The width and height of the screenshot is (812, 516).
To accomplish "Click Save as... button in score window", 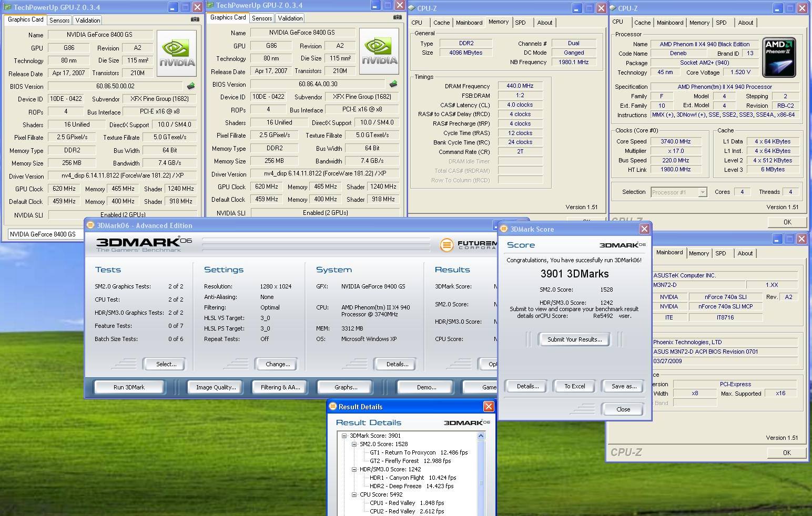I will pyautogui.click(x=623, y=386).
